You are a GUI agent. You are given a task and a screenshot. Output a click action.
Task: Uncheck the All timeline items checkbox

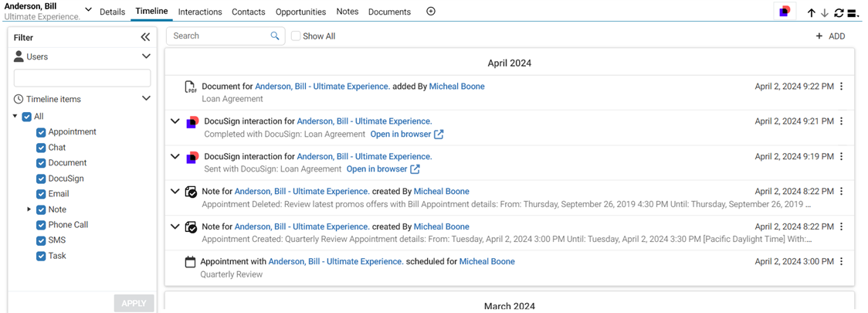pyautogui.click(x=26, y=117)
